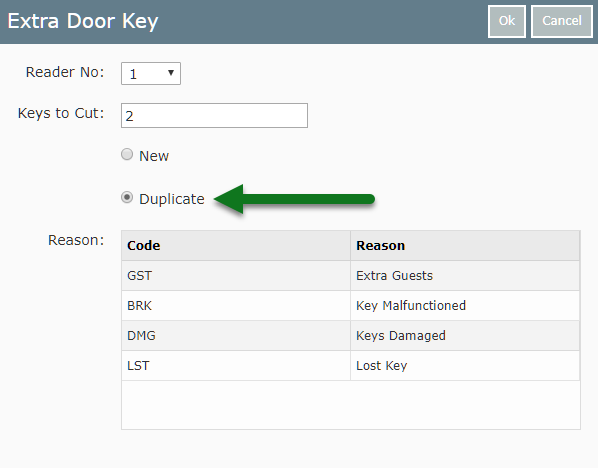Click the Reader No dropdown arrow
The height and width of the screenshot is (468, 598).
pyautogui.click(x=171, y=73)
